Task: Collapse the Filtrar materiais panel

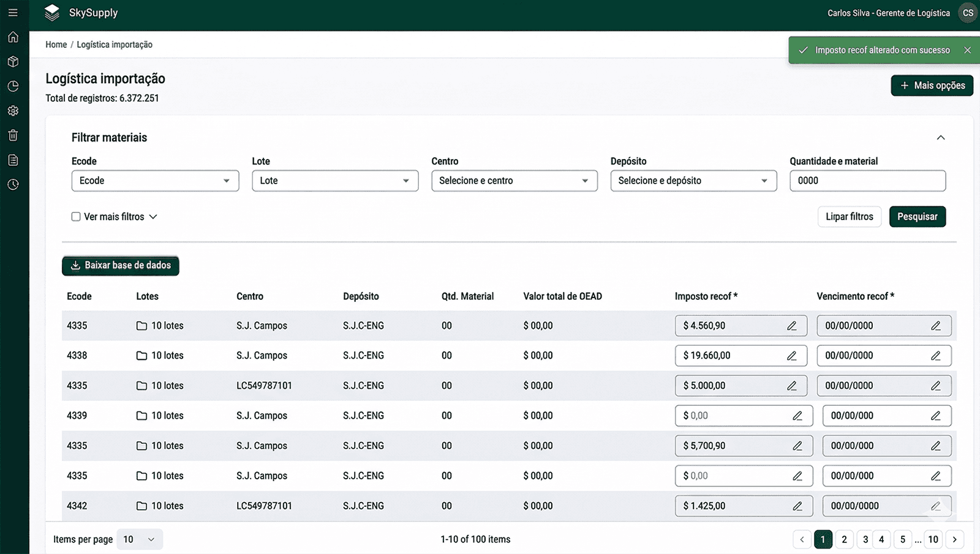Action: pos(940,138)
